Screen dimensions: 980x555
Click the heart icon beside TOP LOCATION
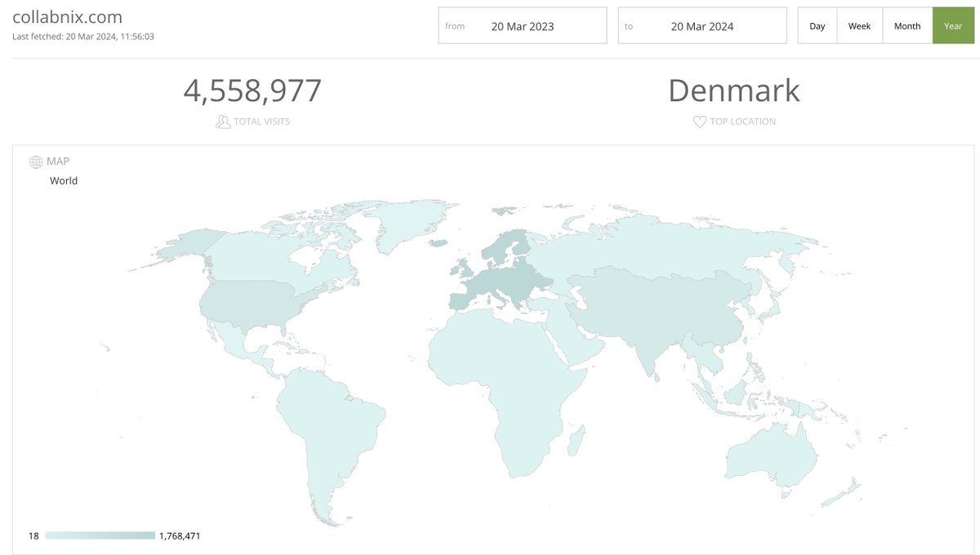(699, 122)
